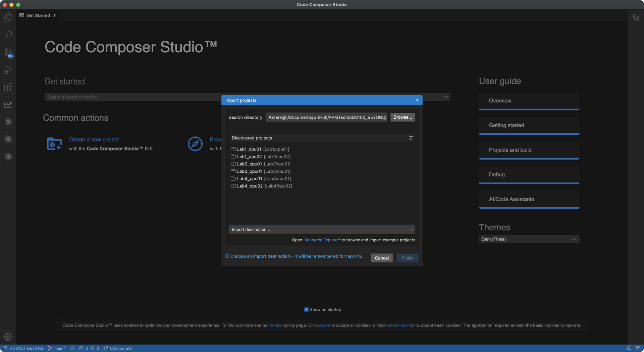
Task: Select the Lab1_cpu02 project
Action: [322, 157]
